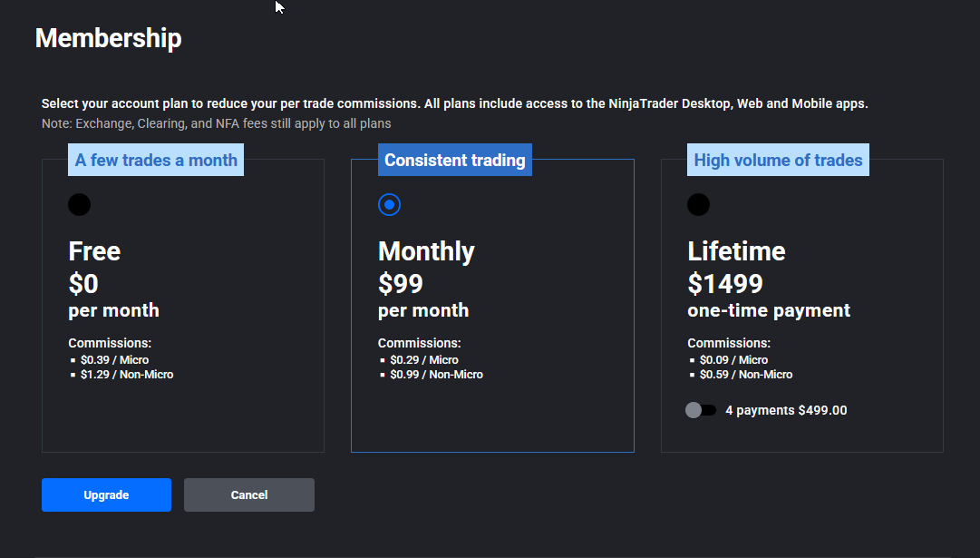This screenshot has width=980, height=558.
Task: Click the 'Monthly' plan title
Action: pos(426,251)
